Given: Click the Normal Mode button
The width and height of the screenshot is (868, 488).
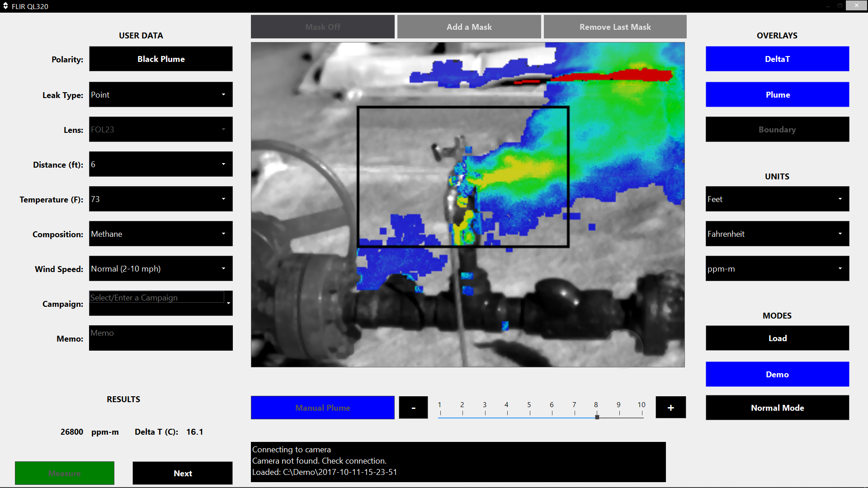Looking at the screenshot, I should 777,408.
